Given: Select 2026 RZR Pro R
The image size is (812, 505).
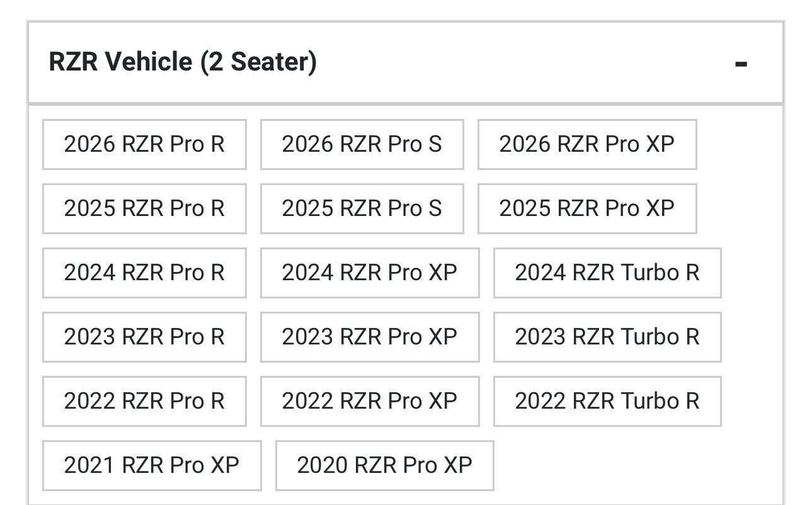Looking at the screenshot, I should [144, 144].
